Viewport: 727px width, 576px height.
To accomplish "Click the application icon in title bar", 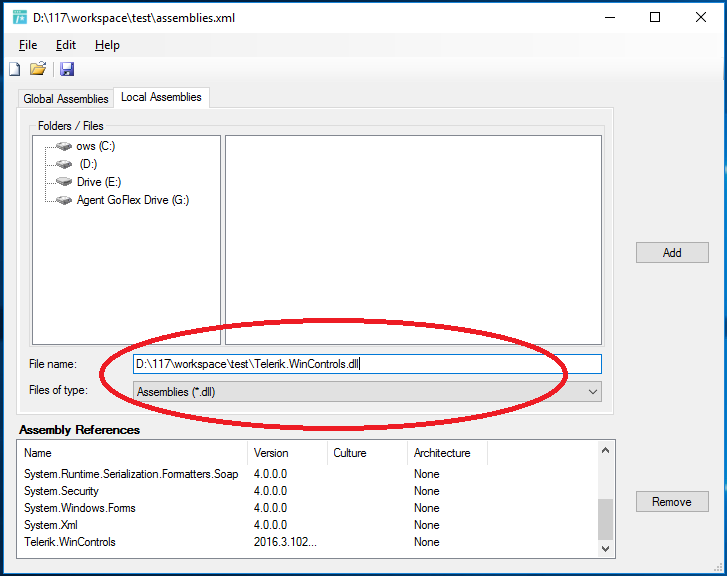I will point(20,18).
